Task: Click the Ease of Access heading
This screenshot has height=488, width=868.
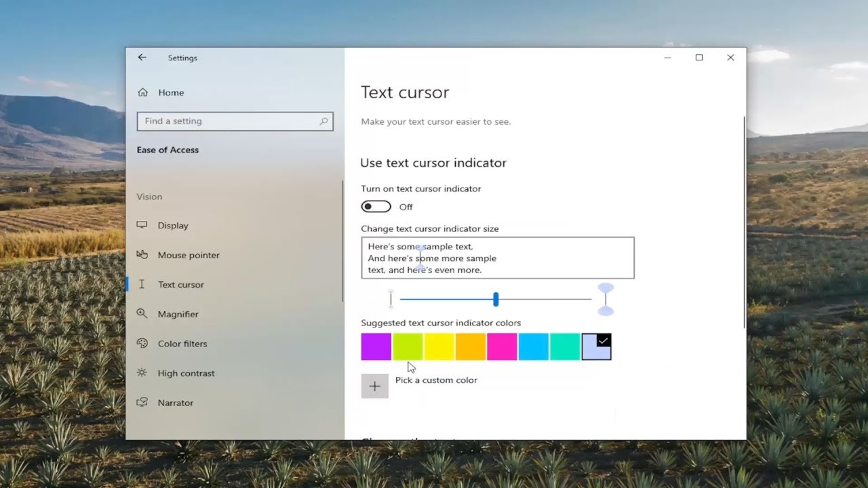Action: [x=167, y=150]
